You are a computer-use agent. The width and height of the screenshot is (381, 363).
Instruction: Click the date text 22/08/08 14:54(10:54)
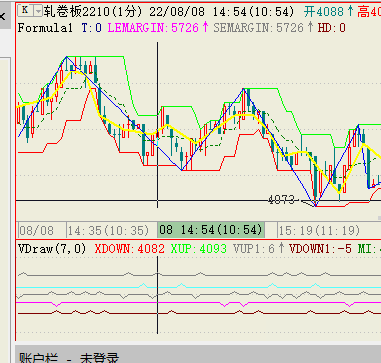pos(222,12)
